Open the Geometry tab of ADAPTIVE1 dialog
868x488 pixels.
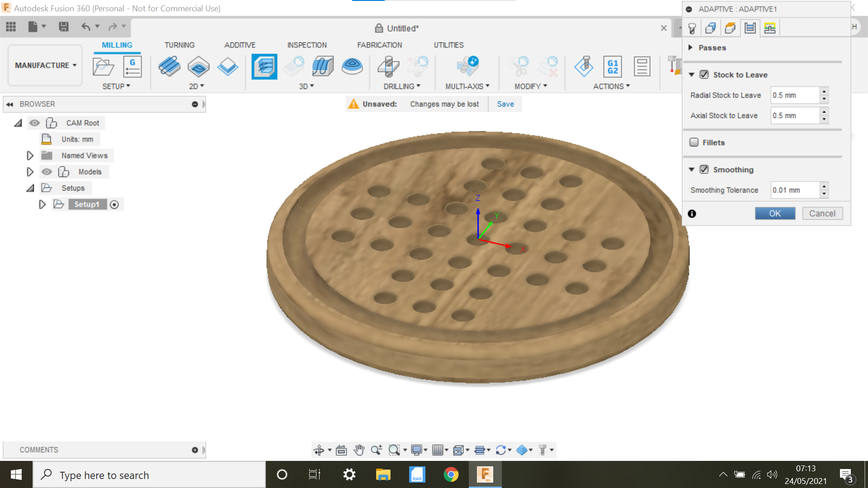click(x=711, y=28)
